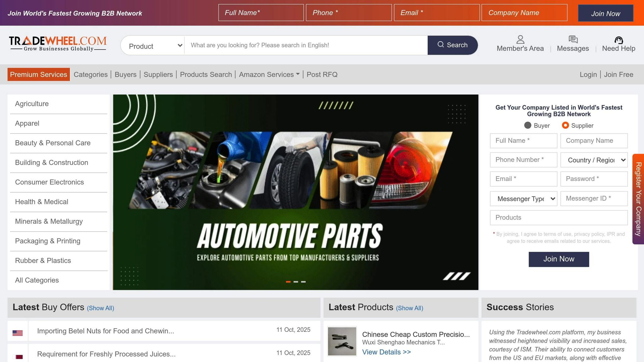Open the Amazon Services menu
Screen dimensions: 644x362
point(269,74)
